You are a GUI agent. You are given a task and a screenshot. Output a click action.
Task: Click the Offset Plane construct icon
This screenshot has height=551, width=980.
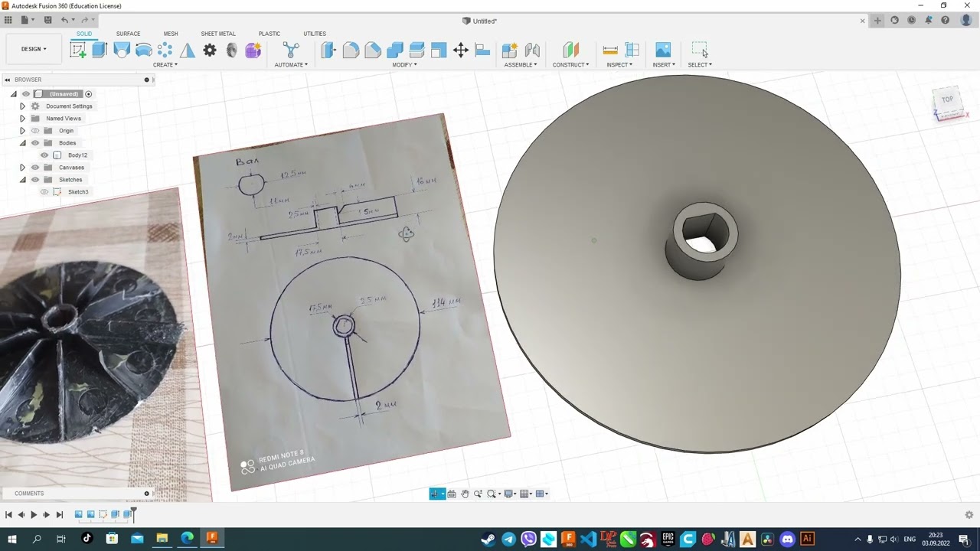pyautogui.click(x=571, y=51)
